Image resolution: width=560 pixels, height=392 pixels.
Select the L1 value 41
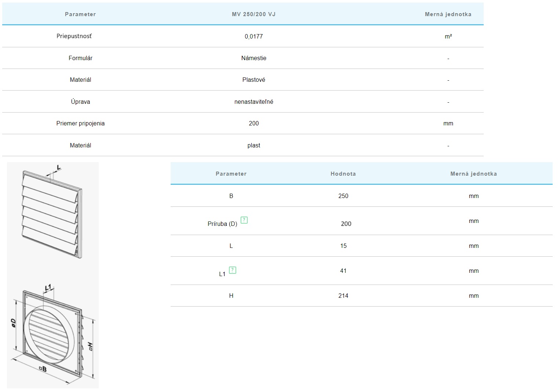(x=343, y=271)
